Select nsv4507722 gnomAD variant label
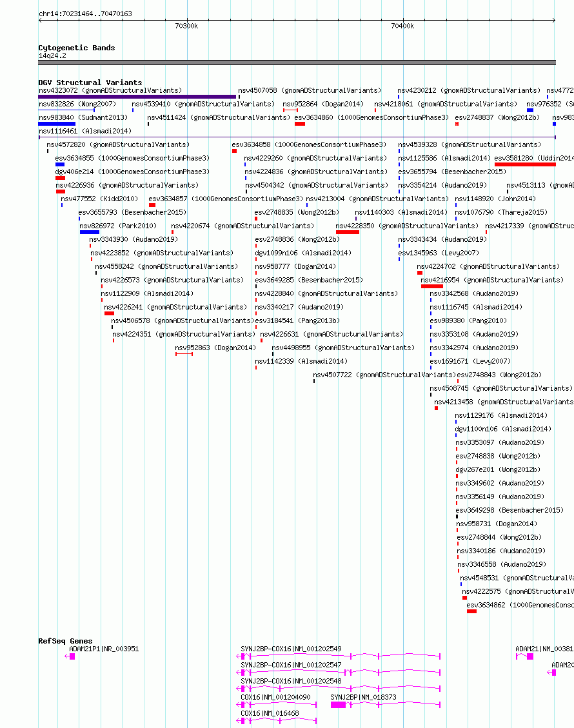The image size is (574, 728). point(384,374)
